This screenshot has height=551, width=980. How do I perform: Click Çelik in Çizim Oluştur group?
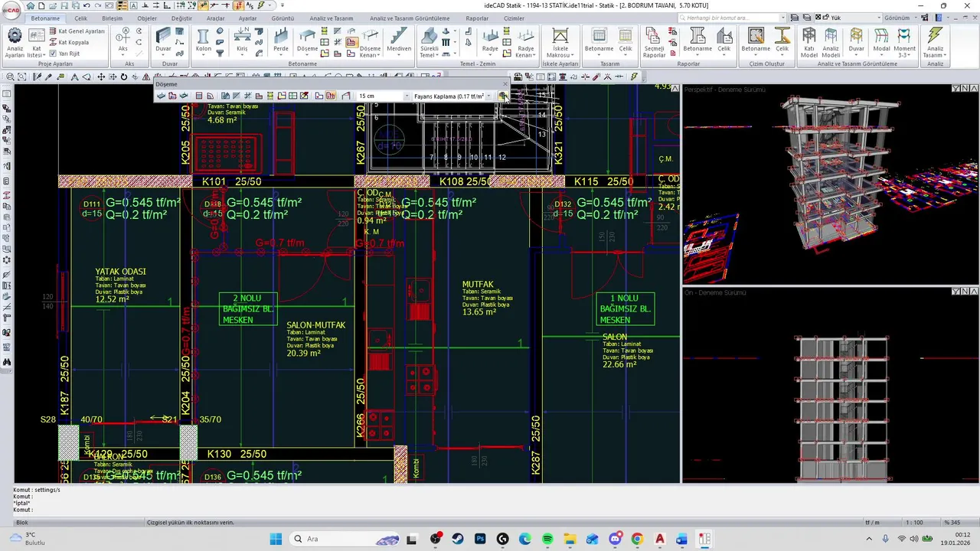pyautogui.click(x=782, y=42)
